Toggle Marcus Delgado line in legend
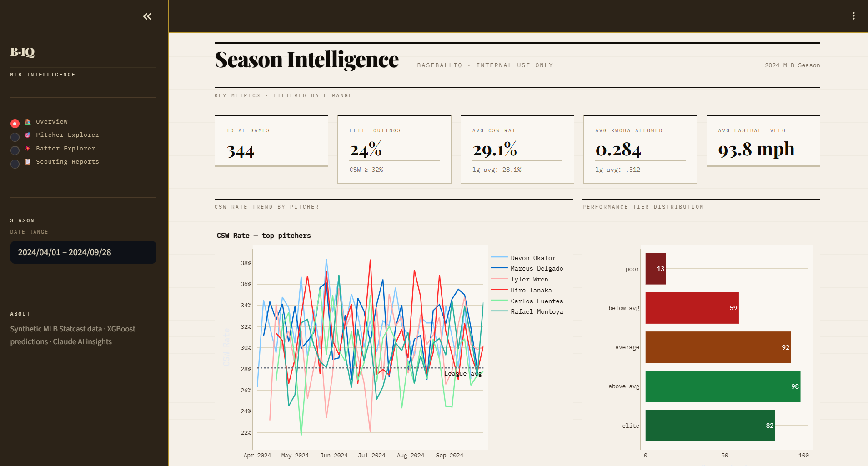Image resolution: width=868 pixels, height=466 pixels. 527,269
